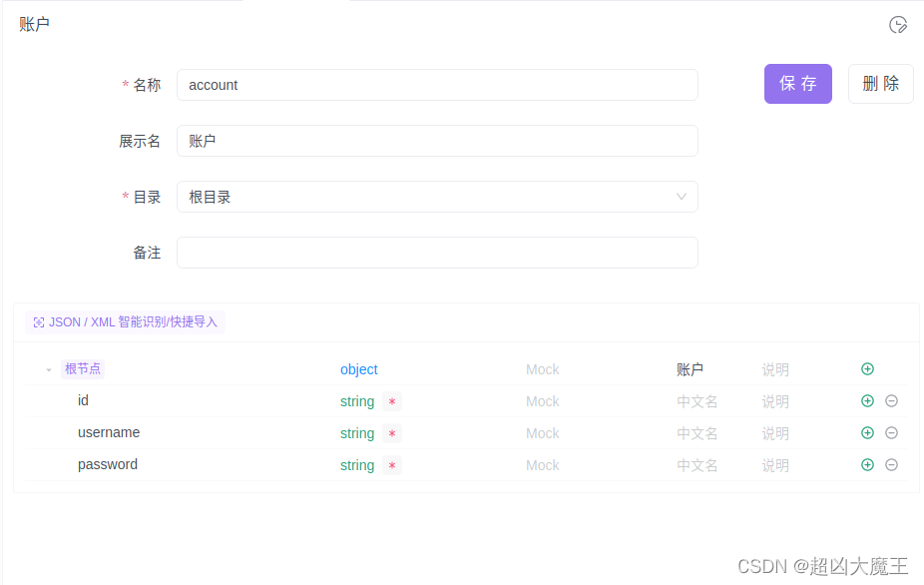
Task: Open the history clock icon at top right
Action: [897, 25]
